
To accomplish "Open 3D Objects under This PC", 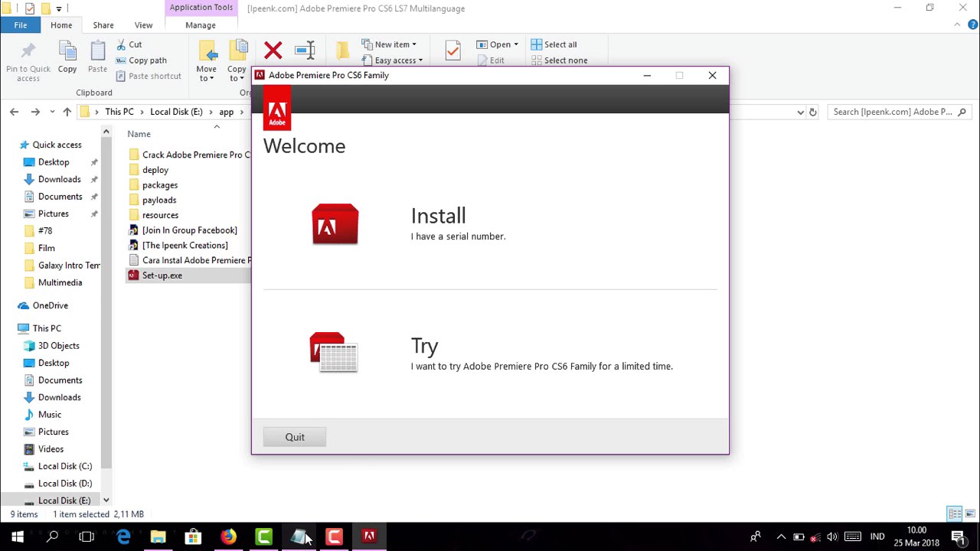I will coord(58,346).
